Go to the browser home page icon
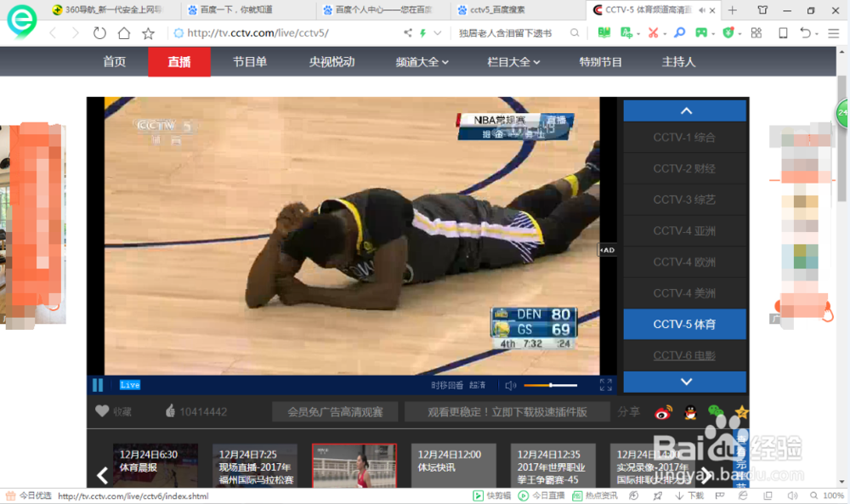 tap(124, 33)
